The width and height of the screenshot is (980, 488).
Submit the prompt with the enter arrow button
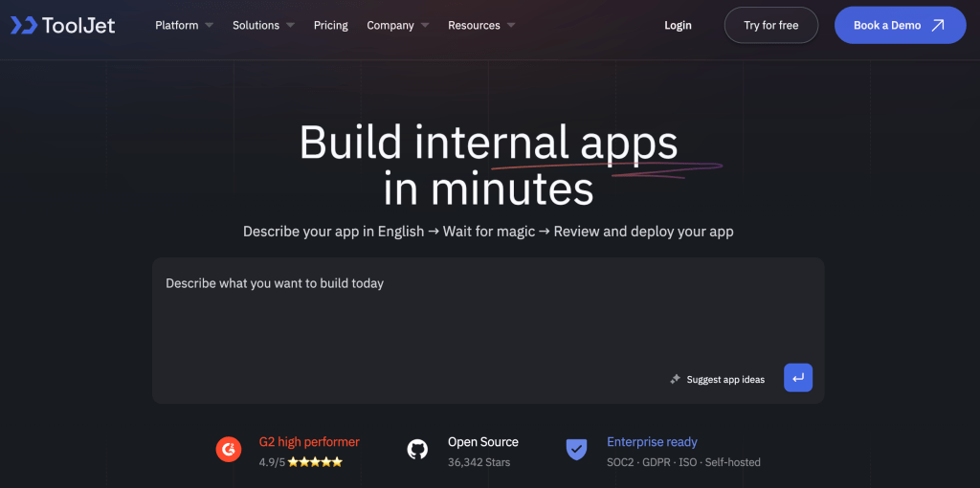tap(798, 377)
